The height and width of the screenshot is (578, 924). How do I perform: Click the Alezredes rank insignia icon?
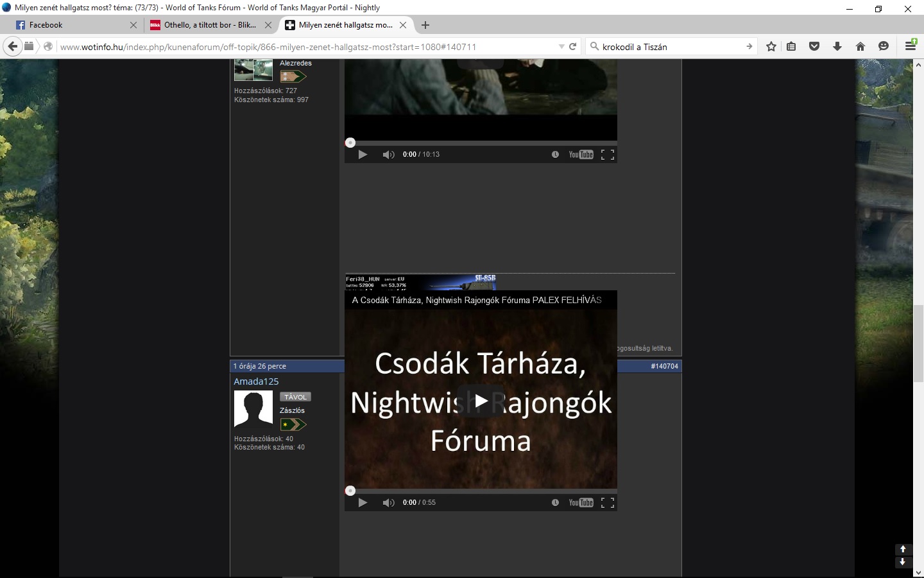[293, 76]
